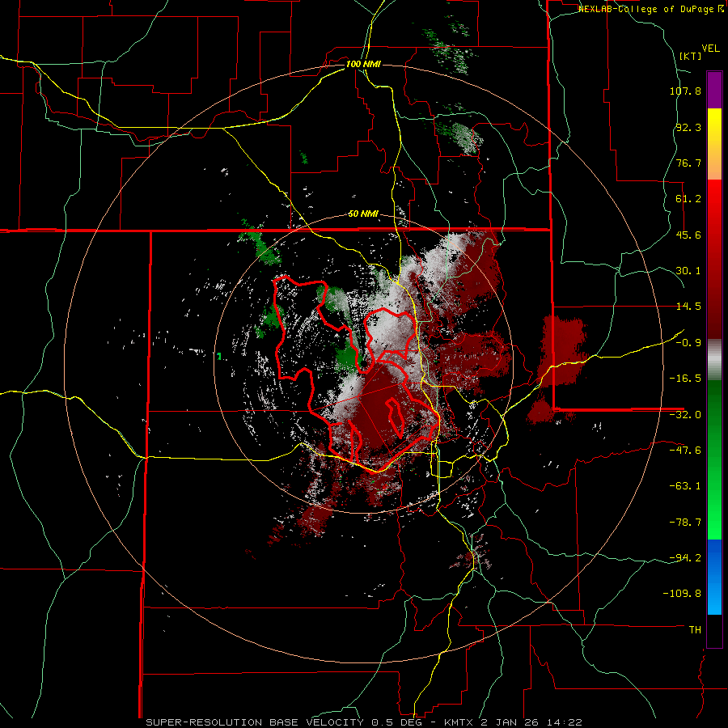This screenshot has height=728, width=728.
Task: Click the VEL legend title
Action: (710, 49)
